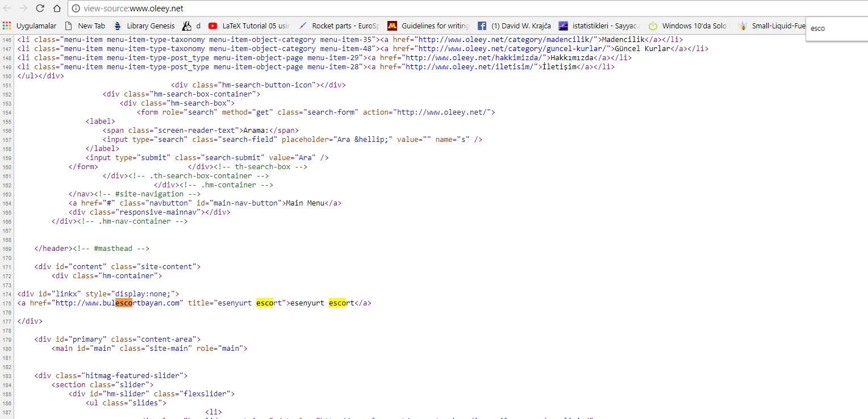Click the text Güncel Kurlar on line 147

642,49
